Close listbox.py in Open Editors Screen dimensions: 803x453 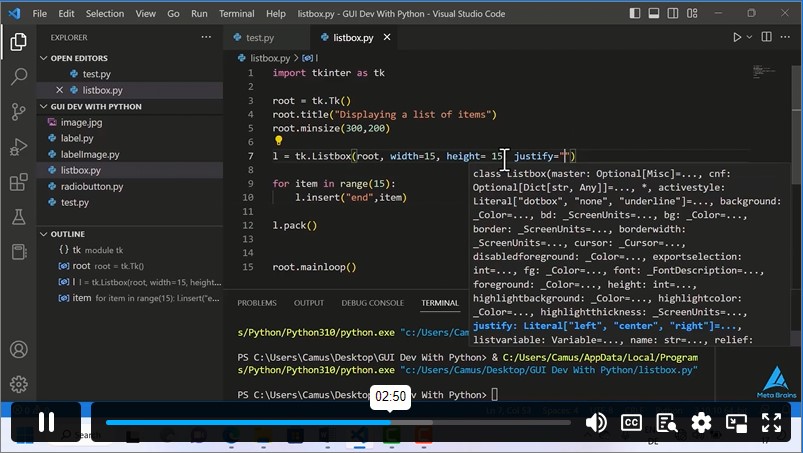tap(59, 90)
